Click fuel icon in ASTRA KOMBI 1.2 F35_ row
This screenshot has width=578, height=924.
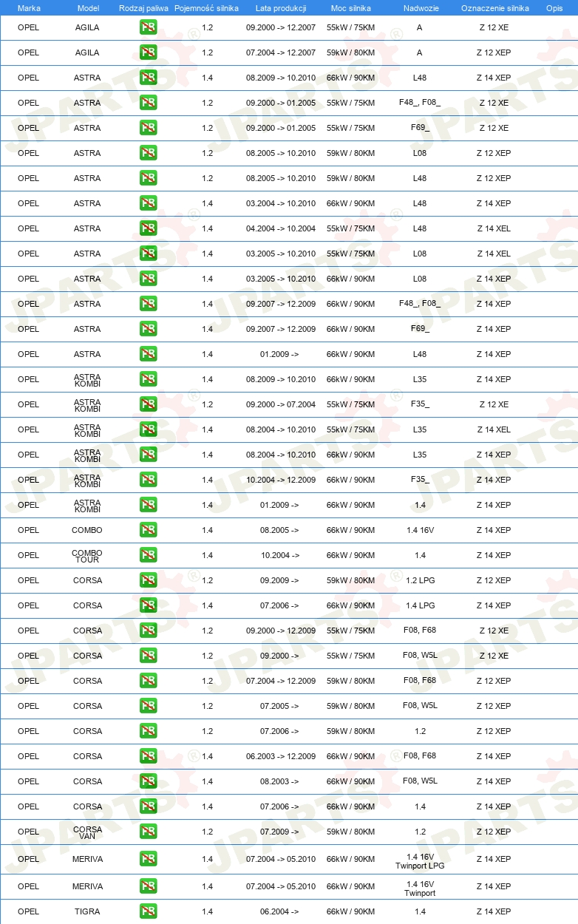(x=148, y=404)
